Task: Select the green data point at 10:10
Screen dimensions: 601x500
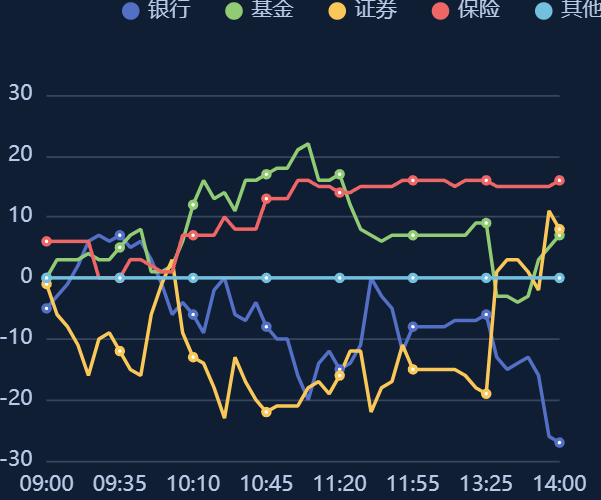Action: click(x=193, y=205)
